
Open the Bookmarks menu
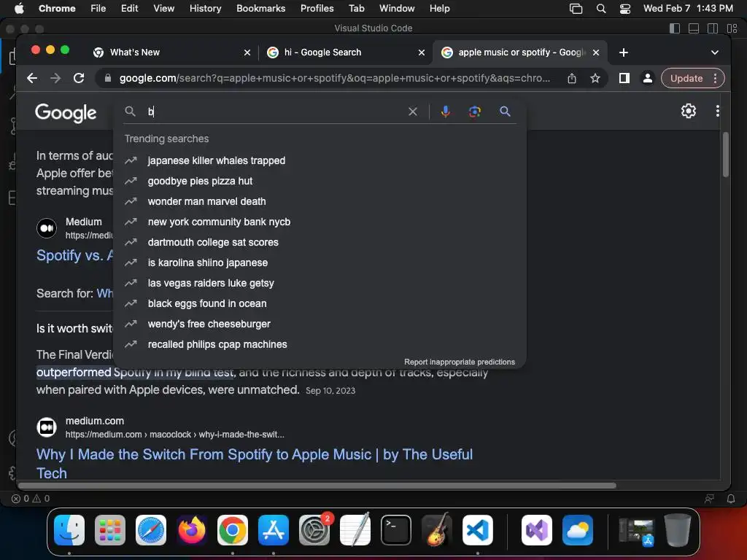tap(260, 8)
